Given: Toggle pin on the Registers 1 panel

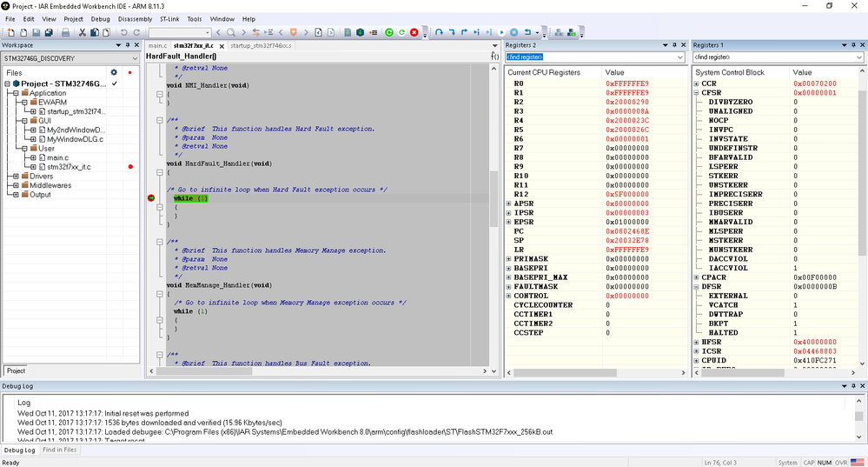Looking at the screenshot, I should [x=853, y=45].
